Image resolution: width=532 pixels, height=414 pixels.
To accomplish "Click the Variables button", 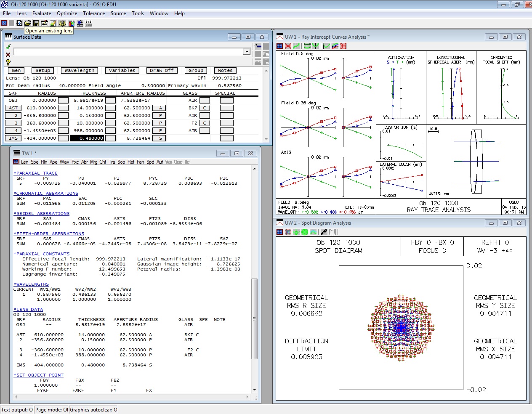I will click(122, 70).
